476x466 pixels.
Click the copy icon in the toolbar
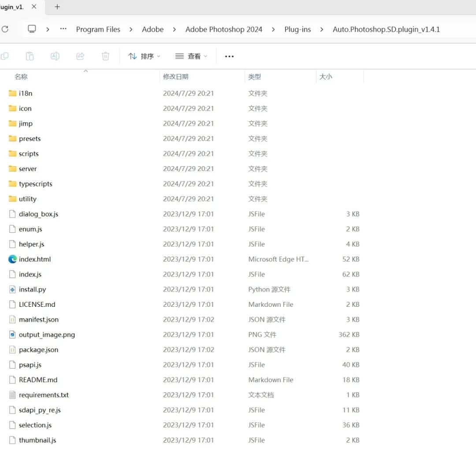pyautogui.click(x=4, y=56)
